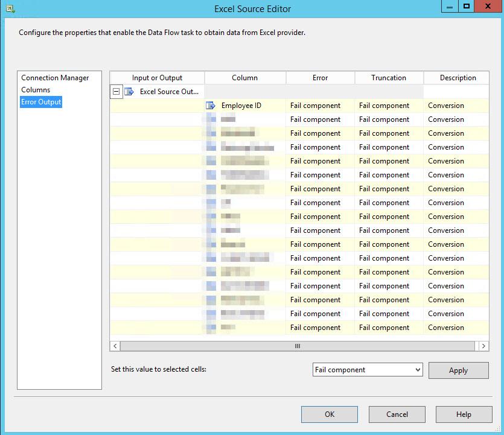Click the horizontal scrollbar left arrow
Screen dimensions: 504x435
point(115,346)
